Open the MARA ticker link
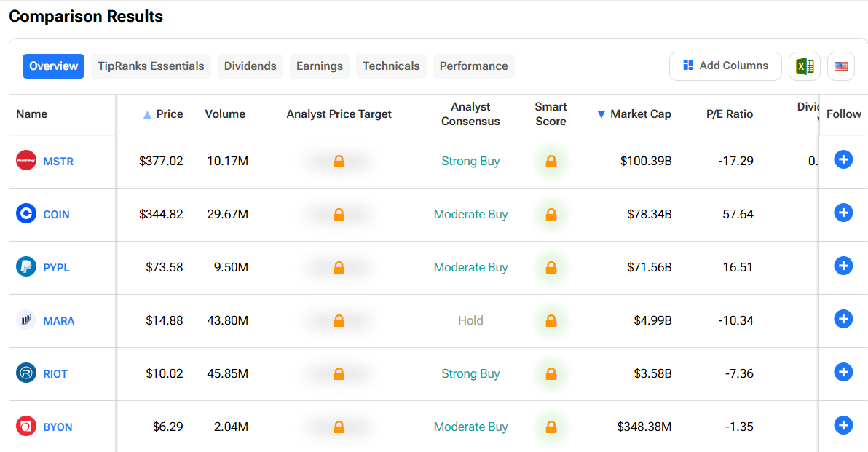The height and width of the screenshot is (452, 868). 59,320
